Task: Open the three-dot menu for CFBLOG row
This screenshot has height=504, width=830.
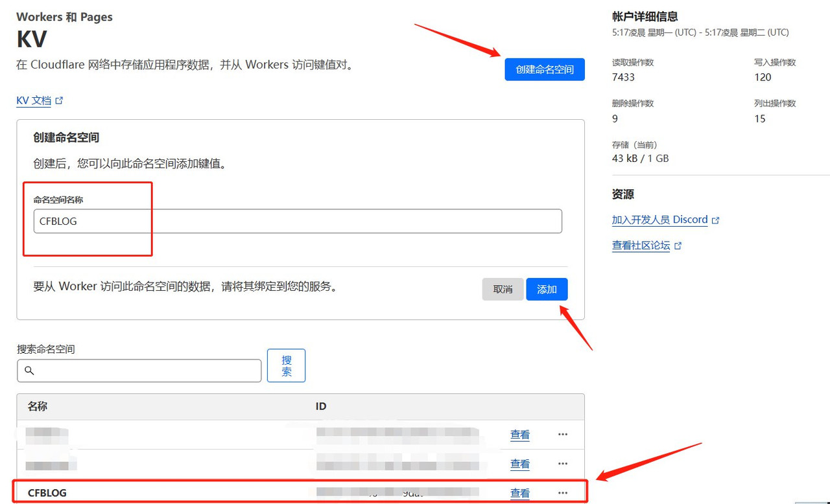Action: pyautogui.click(x=563, y=493)
